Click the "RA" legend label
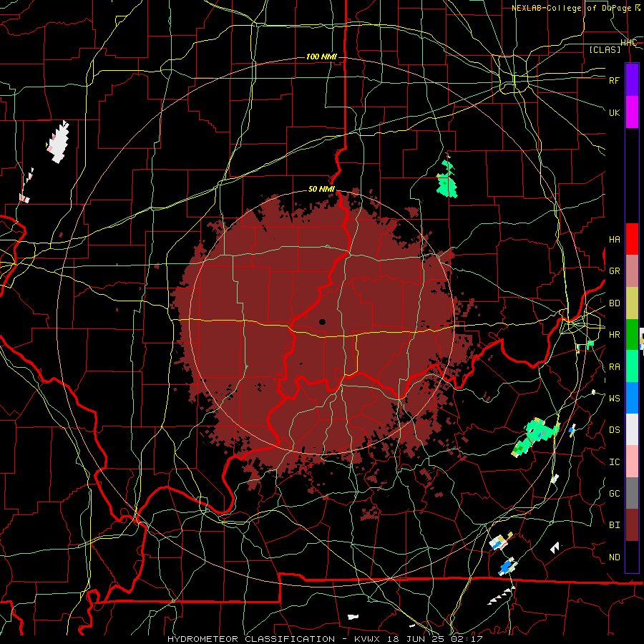This screenshot has height=644, width=644. pyautogui.click(x=614, y=367)
